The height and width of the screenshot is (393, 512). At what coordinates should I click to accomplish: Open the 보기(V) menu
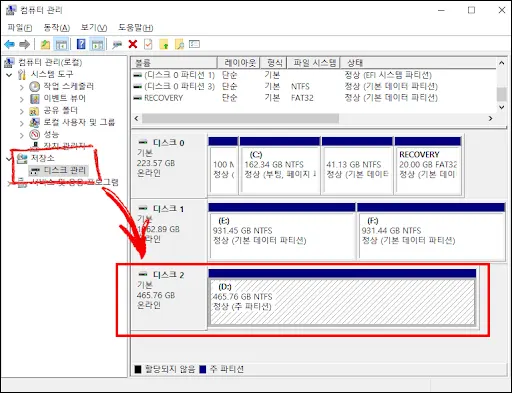[94, 28]
